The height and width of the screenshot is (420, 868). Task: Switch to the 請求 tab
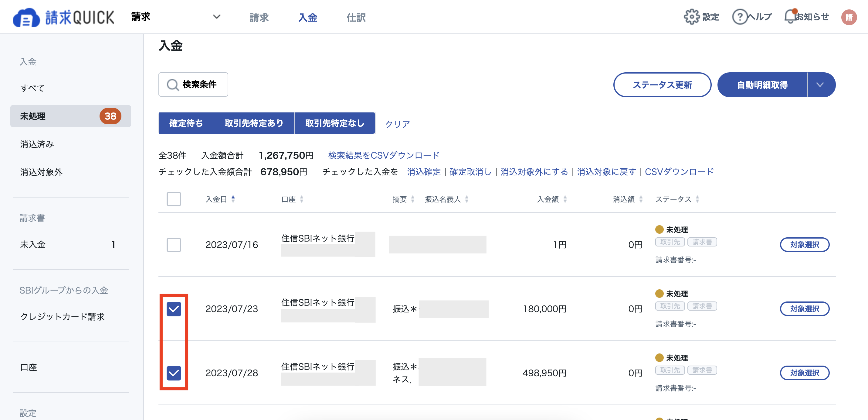(x=259, y=18)
